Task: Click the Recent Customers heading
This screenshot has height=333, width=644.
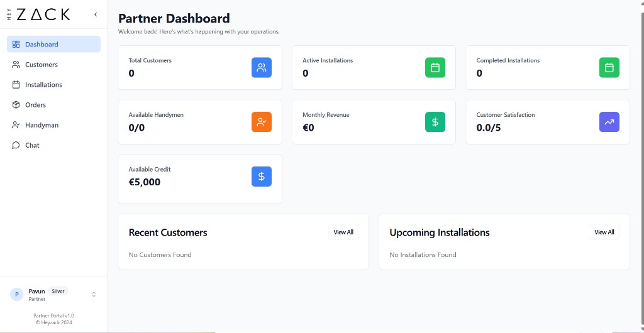Action: pyautogui.click(x=168, y=232)
